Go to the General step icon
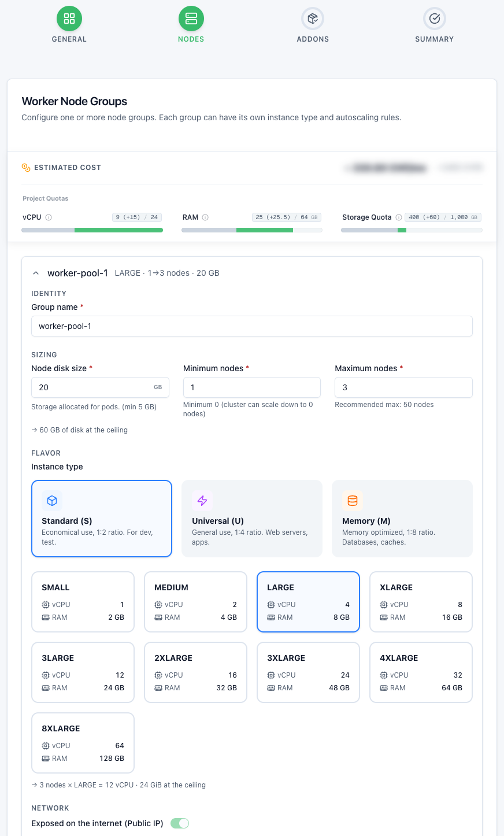 [69, 19]
